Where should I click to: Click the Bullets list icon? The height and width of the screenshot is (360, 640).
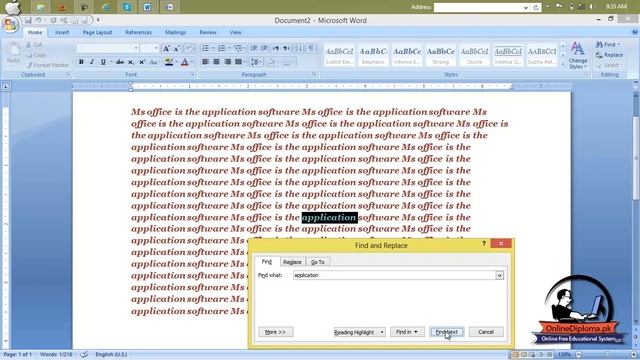point(206,49)
